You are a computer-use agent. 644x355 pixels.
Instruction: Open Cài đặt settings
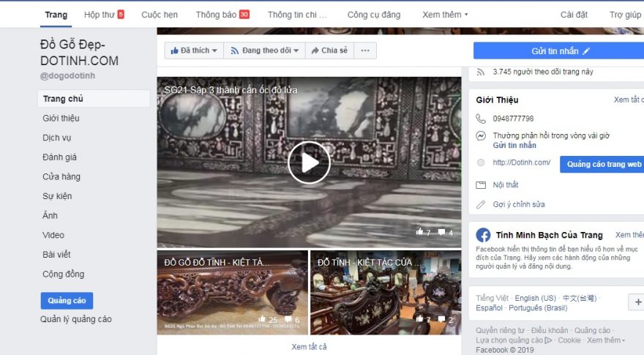pyautogui.click(x=574, y=15)
